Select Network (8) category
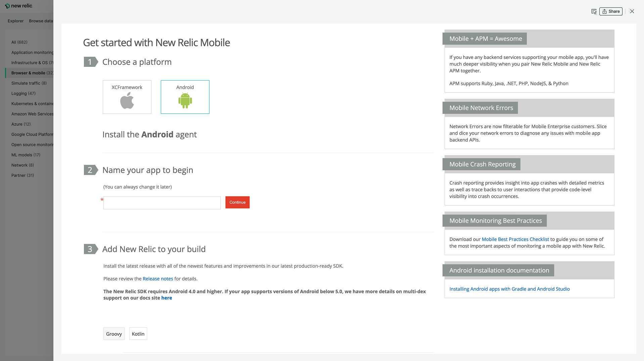 (x=22, y=165)
